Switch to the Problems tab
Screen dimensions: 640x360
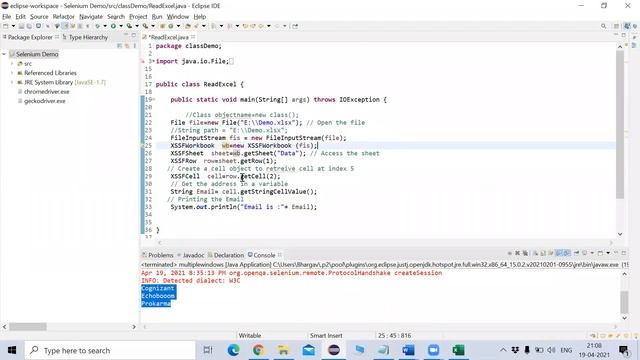(158, 255)
